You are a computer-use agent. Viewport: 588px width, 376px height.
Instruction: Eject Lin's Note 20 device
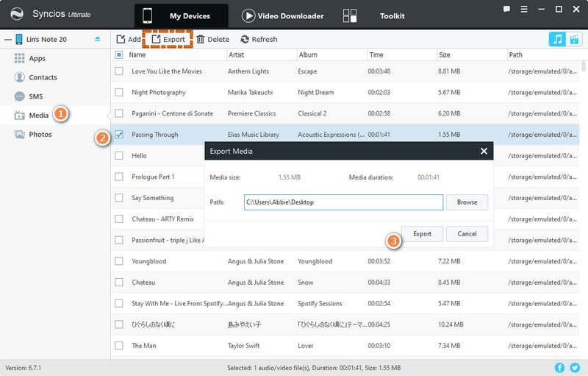click(x=98, y=39)
